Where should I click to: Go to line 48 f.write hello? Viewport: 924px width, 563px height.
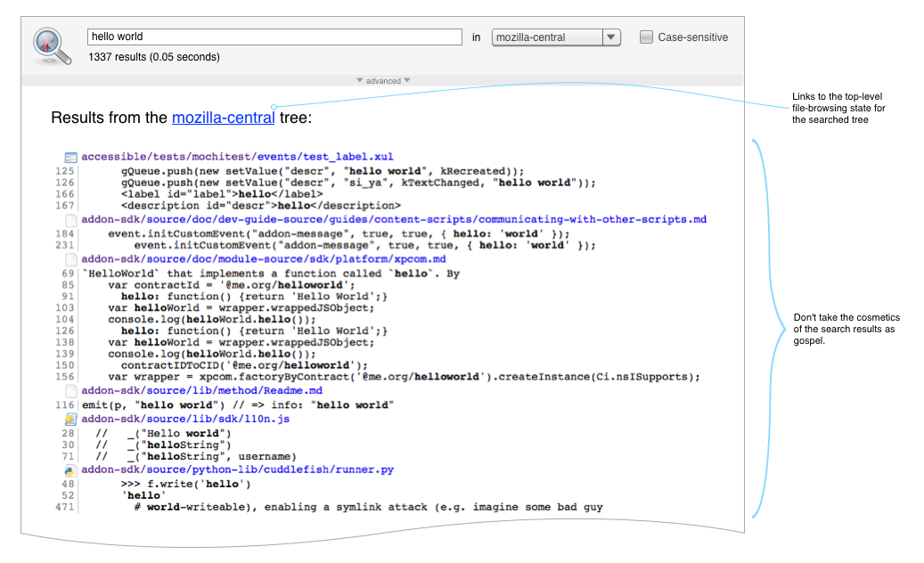tap(69, 484)
